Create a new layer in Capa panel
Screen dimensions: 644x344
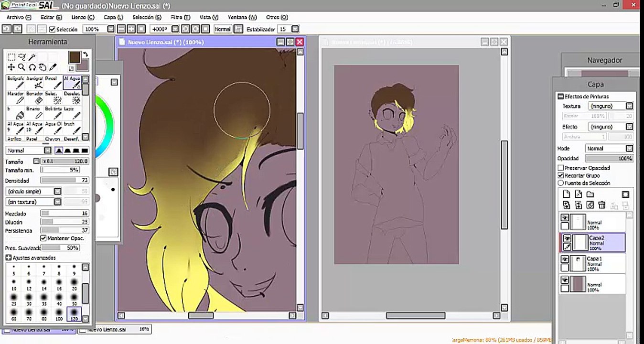[x=567, y=194]
